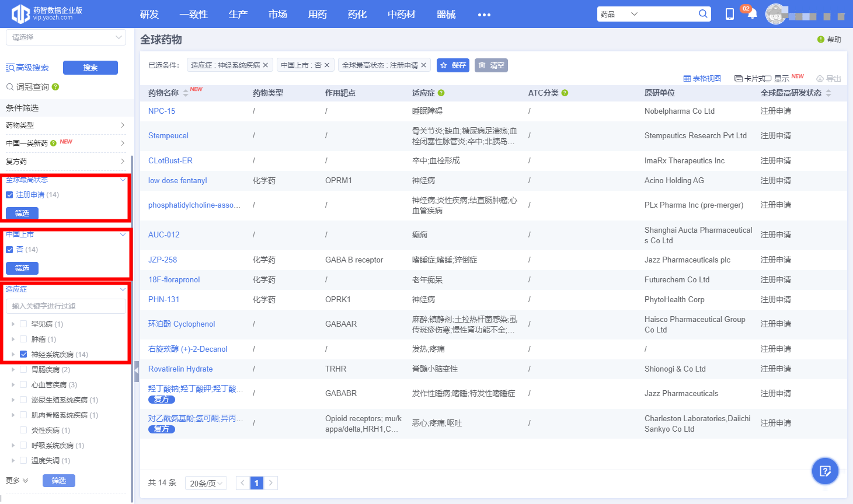Click the green help icon next to 帮助

(821, 40)
